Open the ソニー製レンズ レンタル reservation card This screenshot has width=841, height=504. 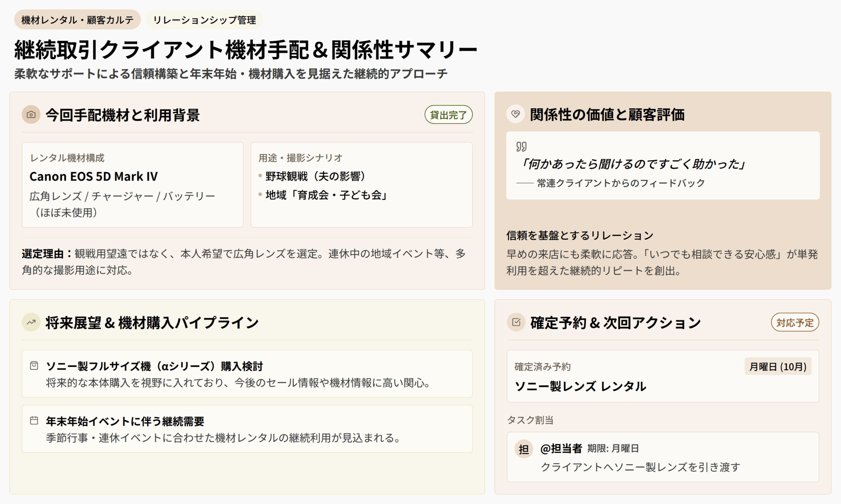pyautogui.click(x=663, y=376)
